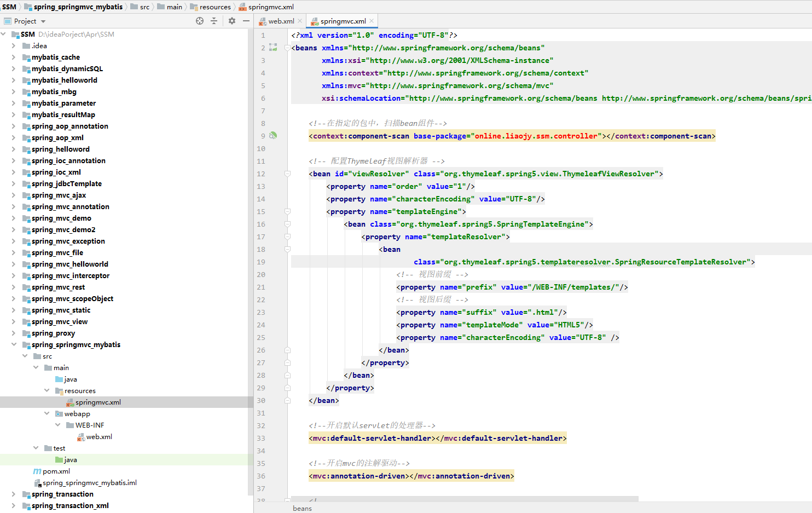Select the spring_mvc_scopeObject module
812x513 pixels.
pyautogui.click(x=73, y=298)
